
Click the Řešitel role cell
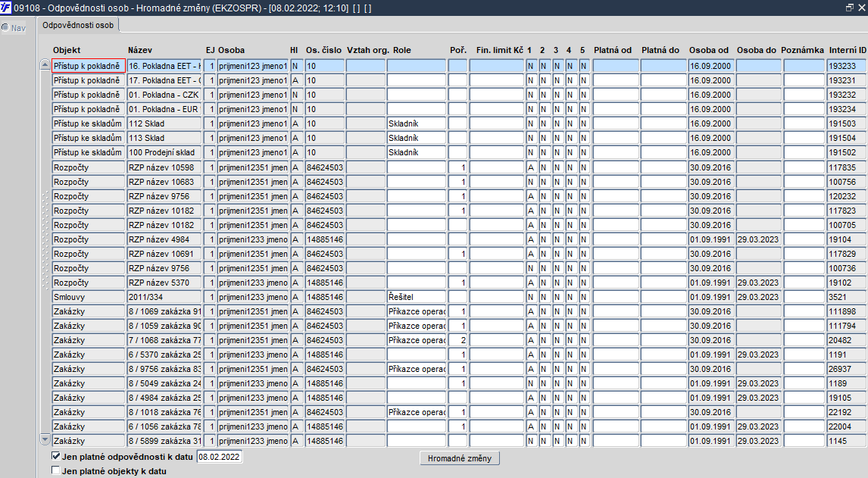tap(417, 297)
